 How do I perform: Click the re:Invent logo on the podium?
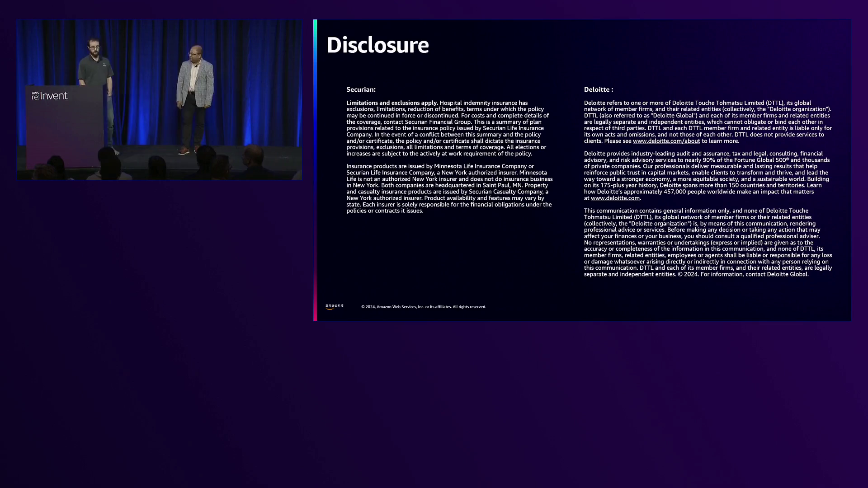pyautogui.click(x=50, y=96)
